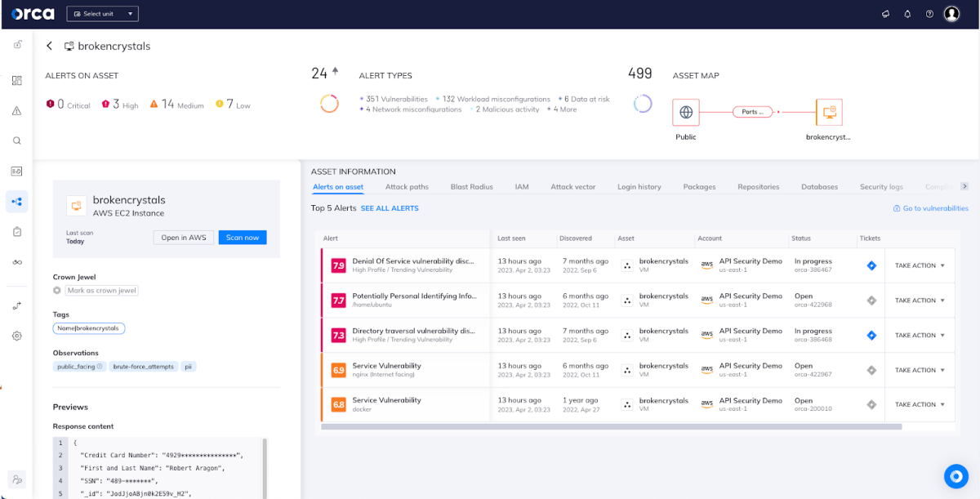Open announcements megaphone icon

(885, 14)
